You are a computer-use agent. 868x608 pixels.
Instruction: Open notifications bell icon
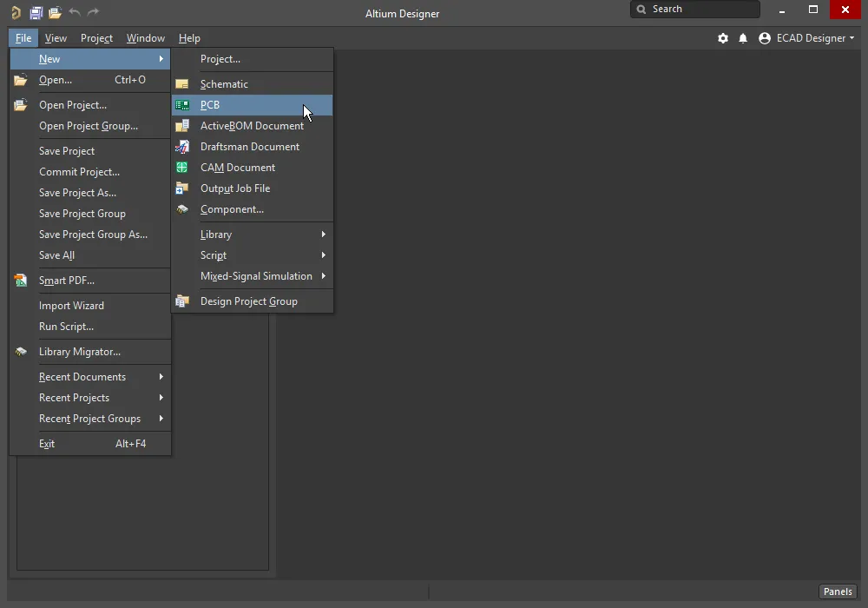coord(743,38)
